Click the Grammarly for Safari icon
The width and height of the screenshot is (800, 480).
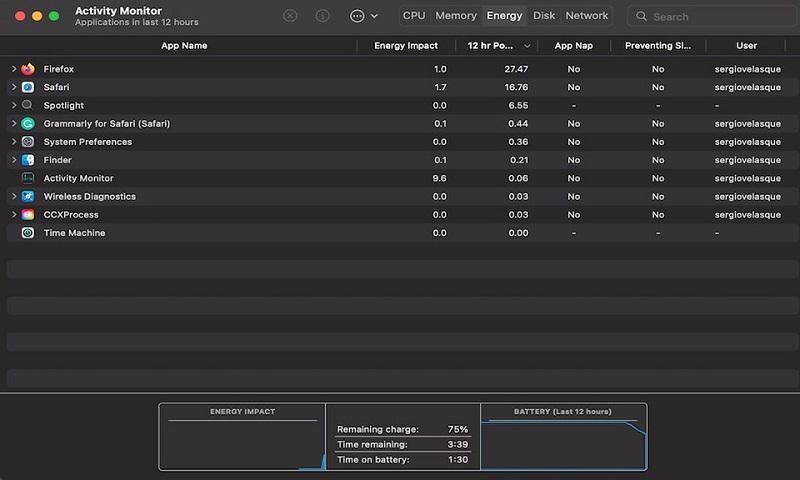pyautogui.click(x=28, y=124)
